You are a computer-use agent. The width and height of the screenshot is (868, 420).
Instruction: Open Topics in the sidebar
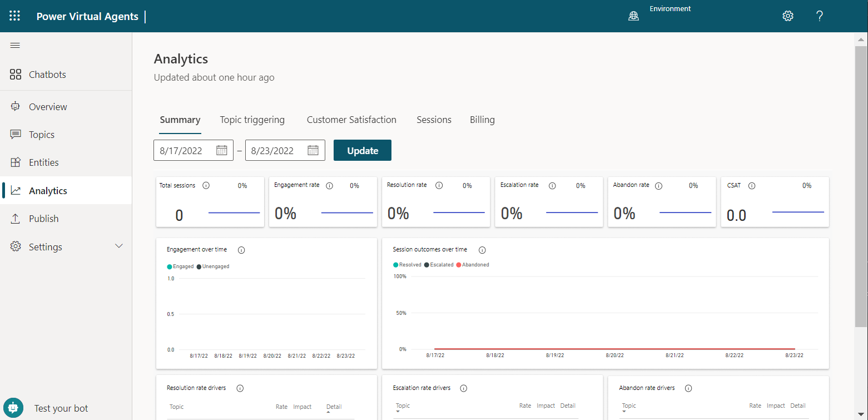(x=66, y=135)
